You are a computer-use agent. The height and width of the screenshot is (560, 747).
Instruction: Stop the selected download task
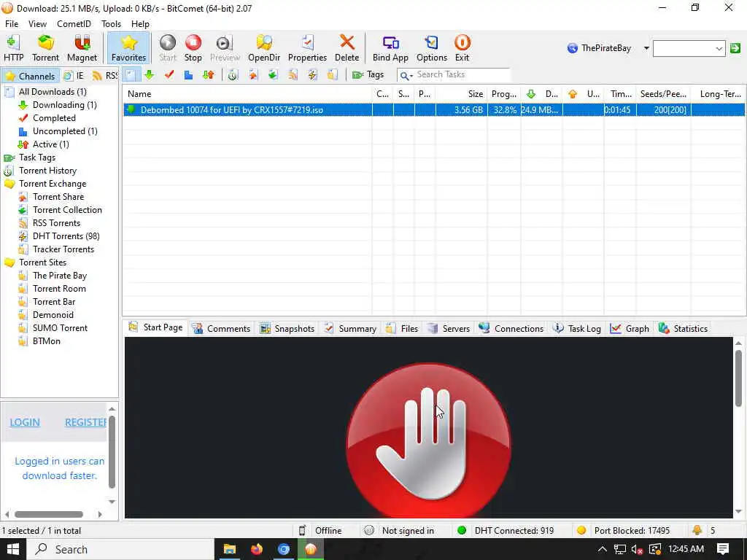click(193, 48)
